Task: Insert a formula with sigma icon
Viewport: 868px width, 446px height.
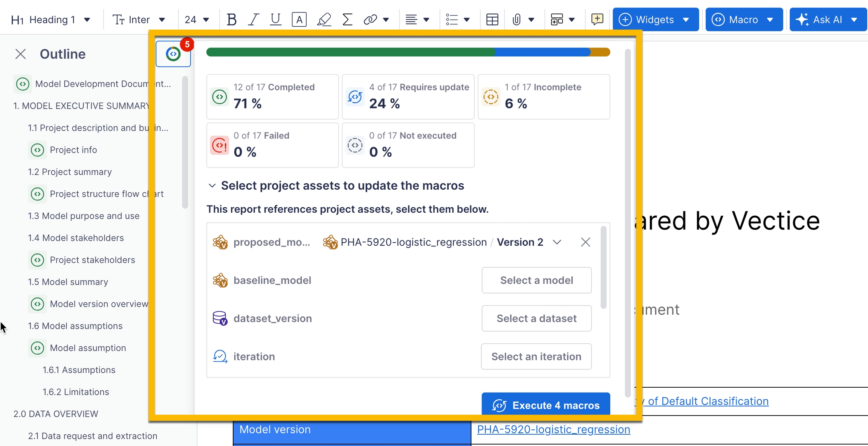Action: pos(347,20)
